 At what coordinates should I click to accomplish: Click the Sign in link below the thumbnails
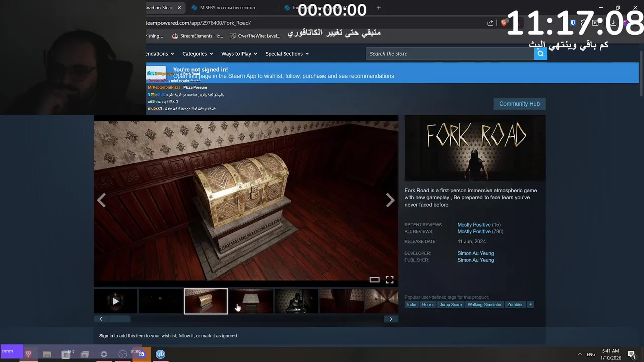[x=106, y=336]
